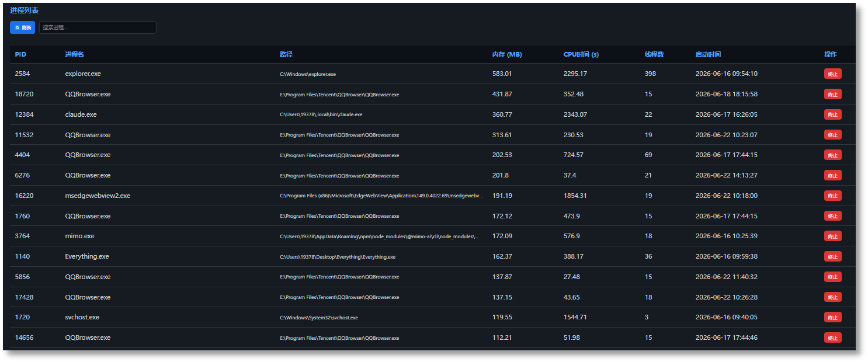
Task: Click the CPU time value 37.4
Action: pyautogui.click(x=570, y=175)
